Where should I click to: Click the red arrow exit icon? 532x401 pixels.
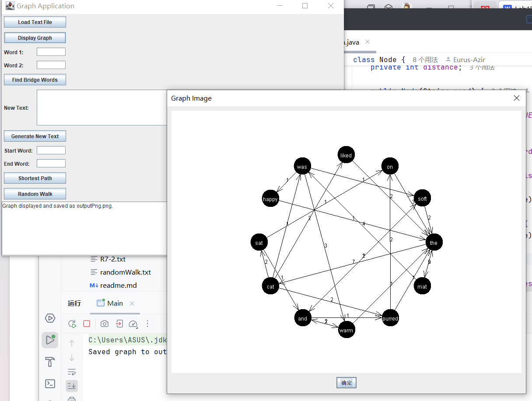tap(119, 324)
